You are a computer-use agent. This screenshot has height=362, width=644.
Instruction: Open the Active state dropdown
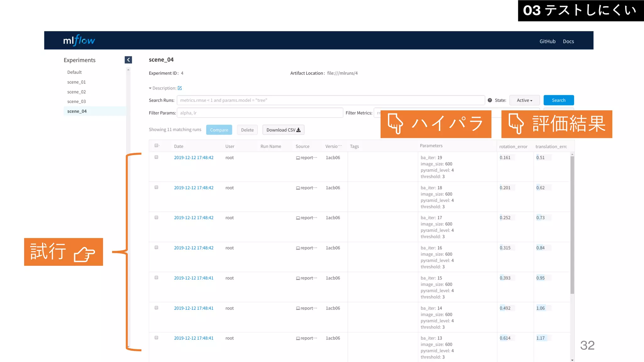(524, 100)
